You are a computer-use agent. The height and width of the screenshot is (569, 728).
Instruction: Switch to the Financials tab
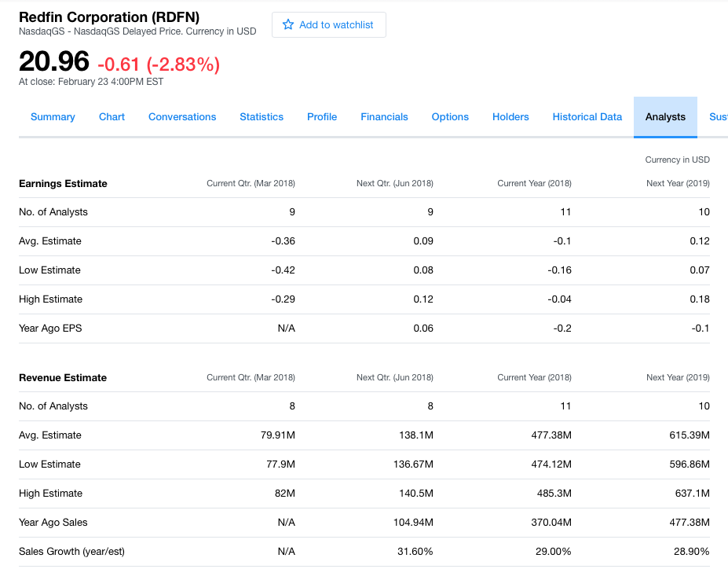pos(385,116)
